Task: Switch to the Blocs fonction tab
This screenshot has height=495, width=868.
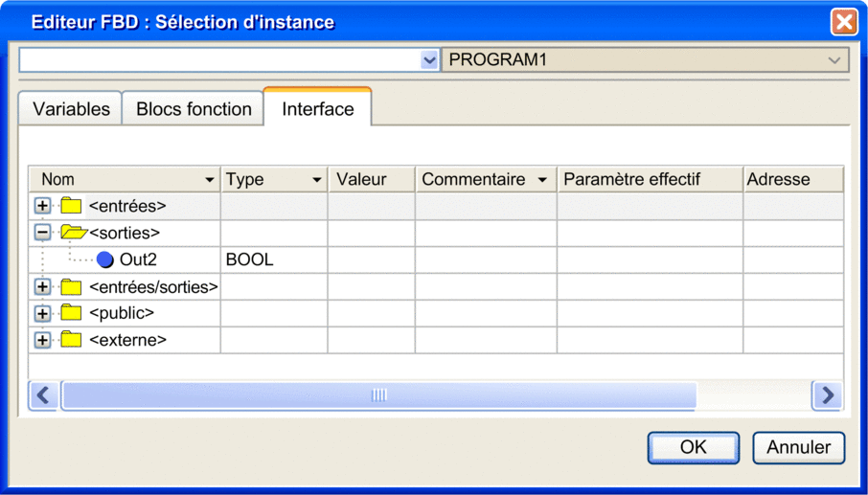Action: [194, 109]
